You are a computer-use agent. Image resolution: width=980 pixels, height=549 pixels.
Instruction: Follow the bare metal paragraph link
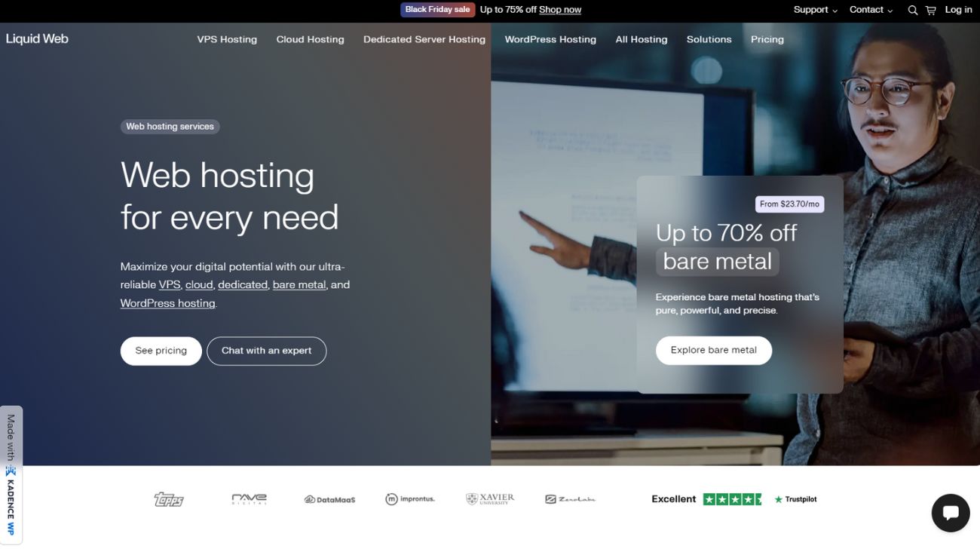(x=299, y=285)
